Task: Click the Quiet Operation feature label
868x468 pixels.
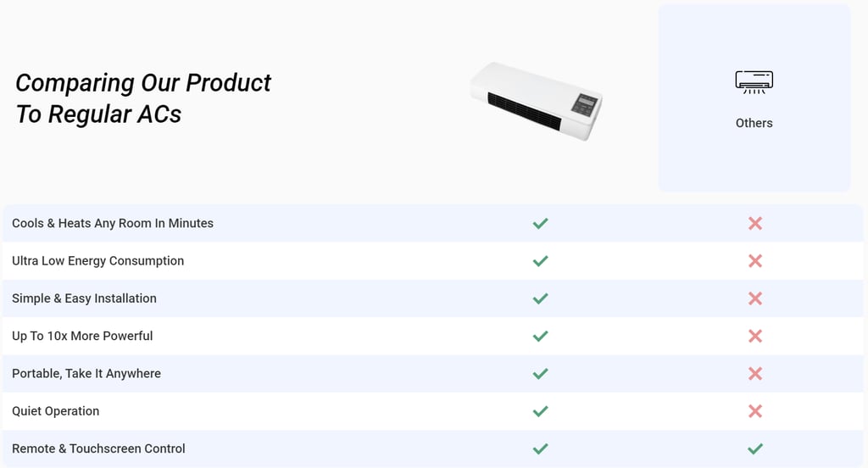Action: tap(55, 411)
